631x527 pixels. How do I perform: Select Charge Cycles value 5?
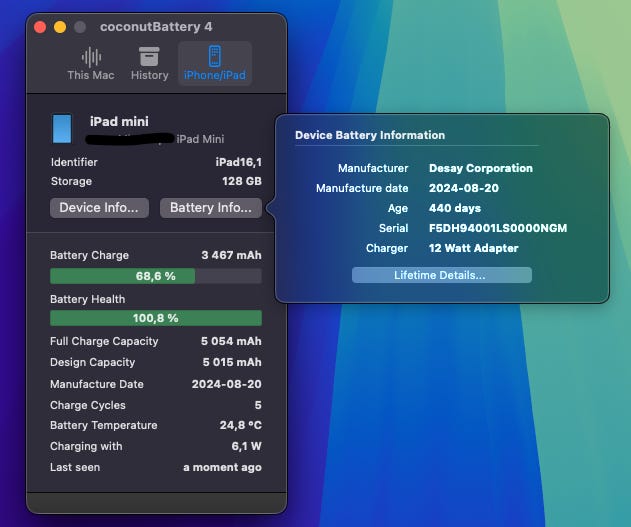258,405
